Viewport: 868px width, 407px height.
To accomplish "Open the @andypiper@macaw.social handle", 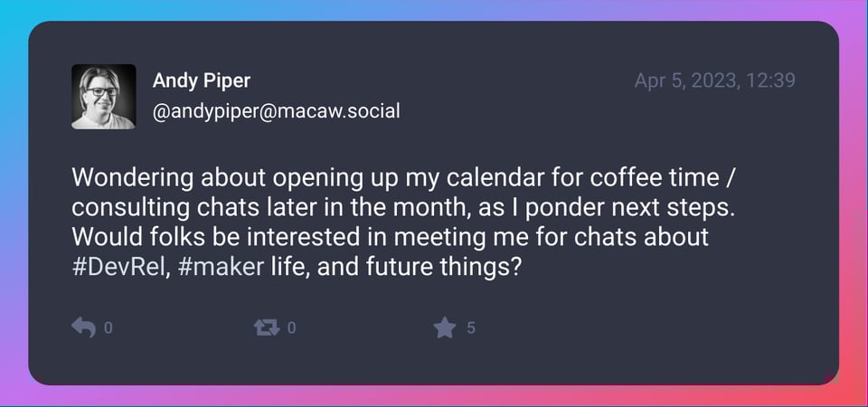I will 276,111.
